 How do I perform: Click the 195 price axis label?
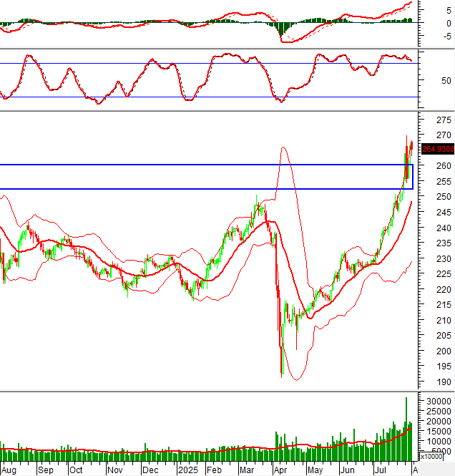point(444,366)
